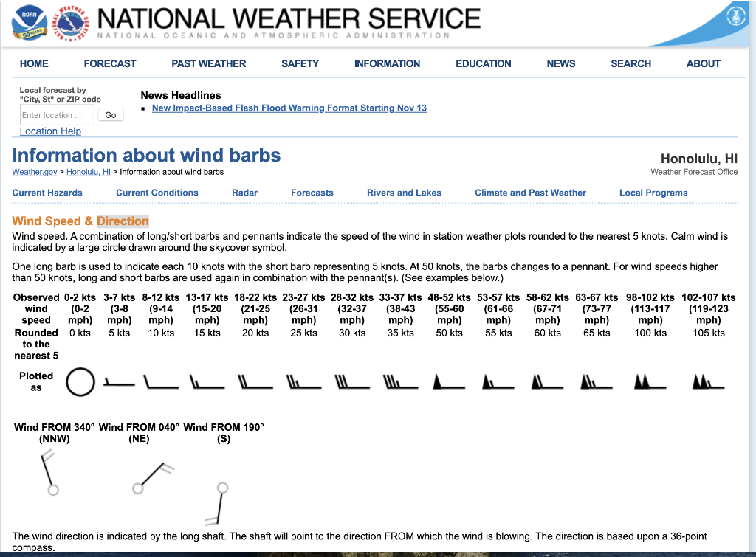756x557 pixels.
Task: Select the Radar tab
Action: pos(244,193)
